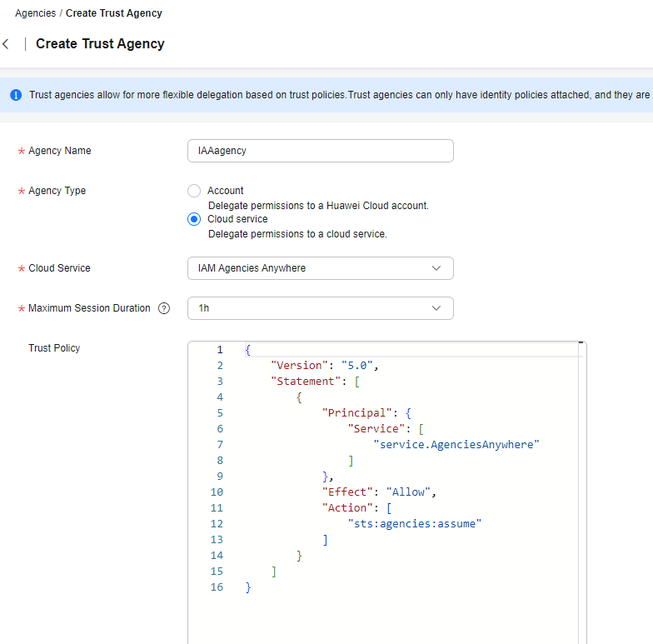Click the "sts:agencies:assume" action string

[415, 524]
